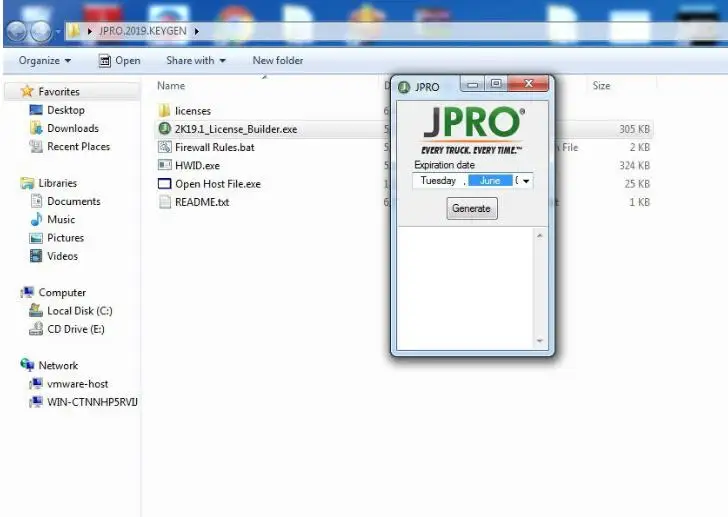Viewport: 728px width, 517px height.
Task: Select the README.txt file name
Action: coord(202,202)
